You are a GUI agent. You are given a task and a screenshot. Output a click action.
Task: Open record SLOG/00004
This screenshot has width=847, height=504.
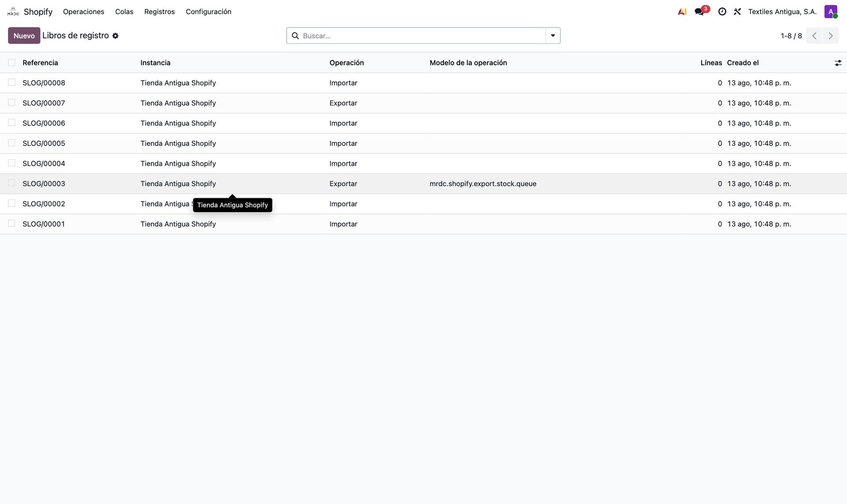tap(44, 164)
